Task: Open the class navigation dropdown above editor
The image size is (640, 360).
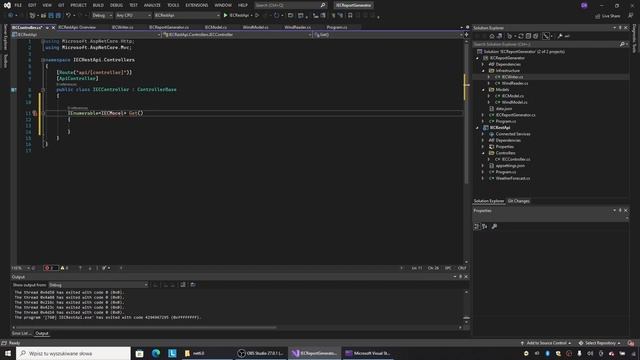Action: tap(238, 35)
